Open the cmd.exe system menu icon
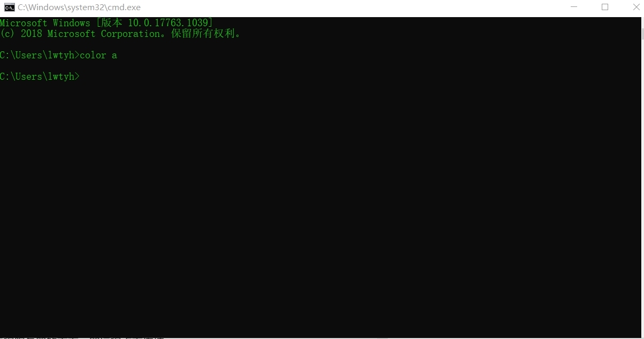 (x=9, y=7)
